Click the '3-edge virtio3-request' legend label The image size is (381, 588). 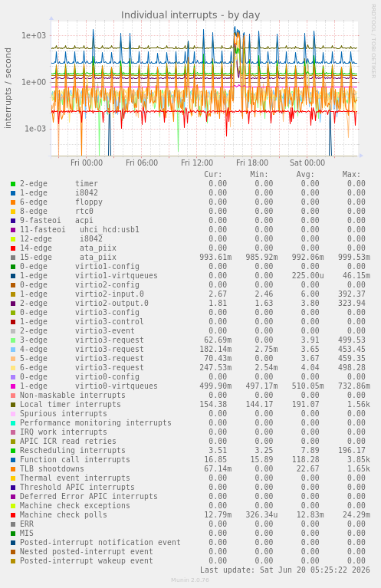82,340
